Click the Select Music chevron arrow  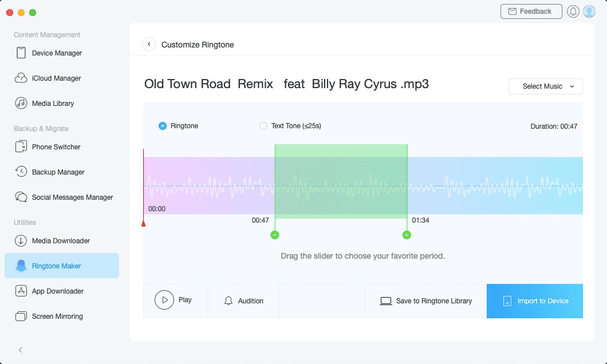point(571,86)
